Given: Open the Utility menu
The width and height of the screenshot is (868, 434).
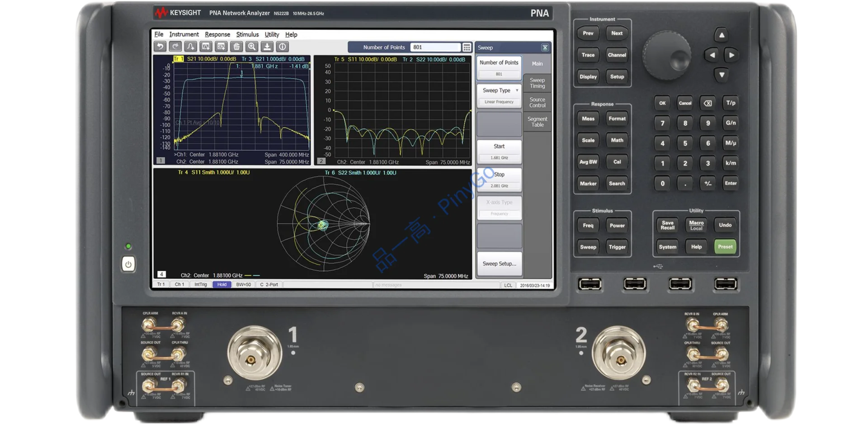Looking at the screenshot, I should (x=272, y=34).
